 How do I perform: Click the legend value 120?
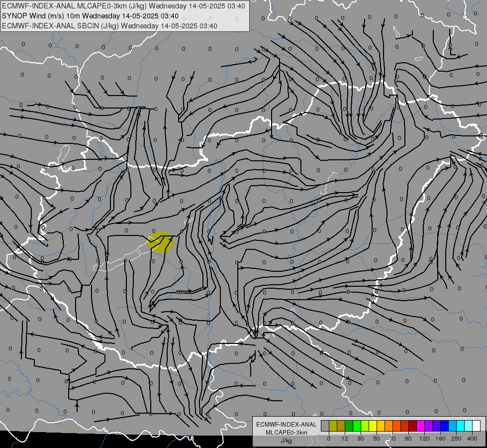pos(424,439)
